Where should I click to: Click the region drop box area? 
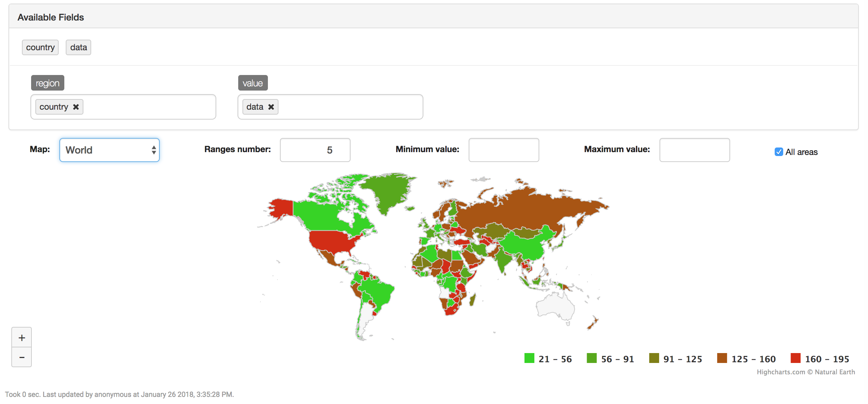point(148,107)
